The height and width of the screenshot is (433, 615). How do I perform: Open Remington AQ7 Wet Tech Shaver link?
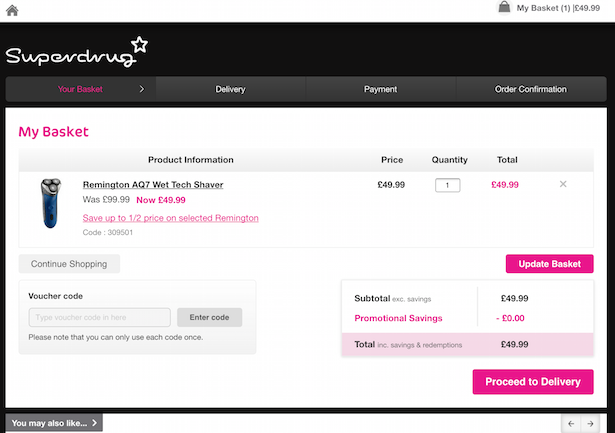click(152, 185)
